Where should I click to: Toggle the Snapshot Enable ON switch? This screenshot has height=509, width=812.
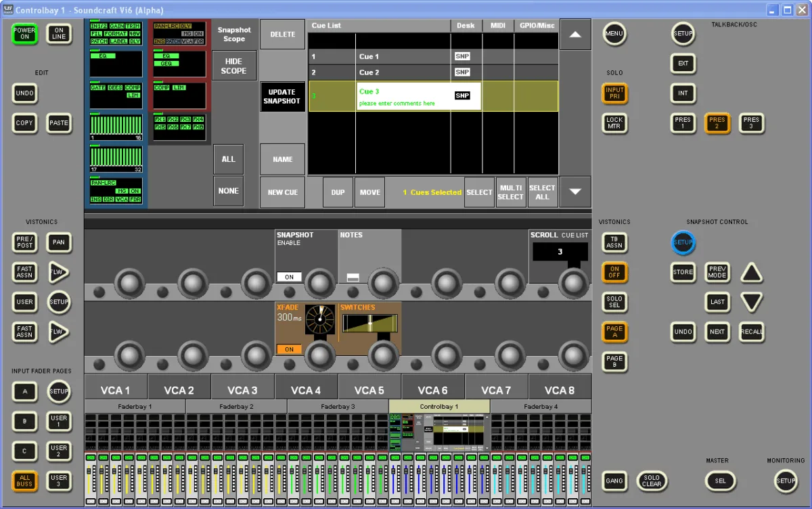pyautogui.click(x=290, y=277)
